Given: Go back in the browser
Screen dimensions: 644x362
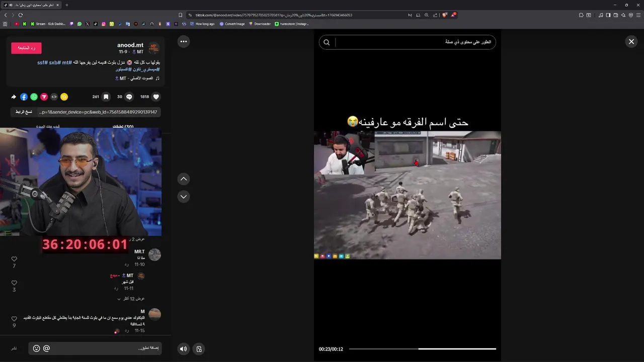Looking at the screenshot, I should coord(6,15).
